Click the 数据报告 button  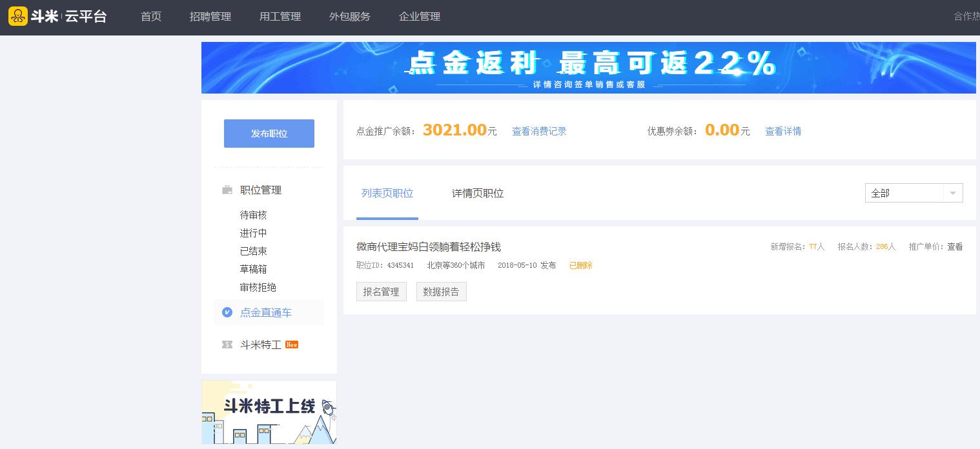click(x=442, y=292)
